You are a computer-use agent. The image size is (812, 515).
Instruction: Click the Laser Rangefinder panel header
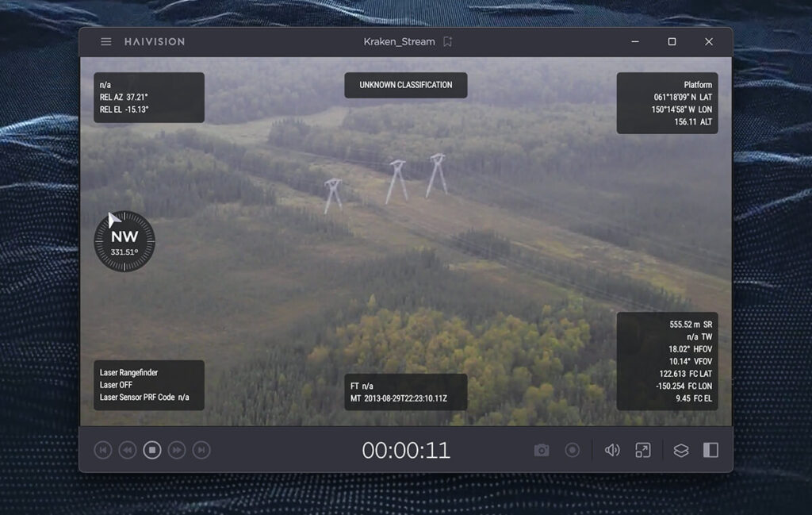pos(129,372)
